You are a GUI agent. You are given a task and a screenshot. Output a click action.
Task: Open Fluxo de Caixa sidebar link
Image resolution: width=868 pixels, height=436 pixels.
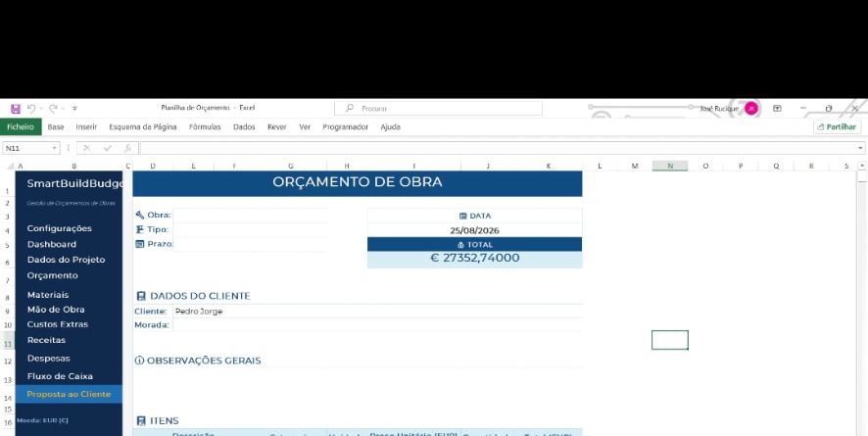[x=60, y=376]
